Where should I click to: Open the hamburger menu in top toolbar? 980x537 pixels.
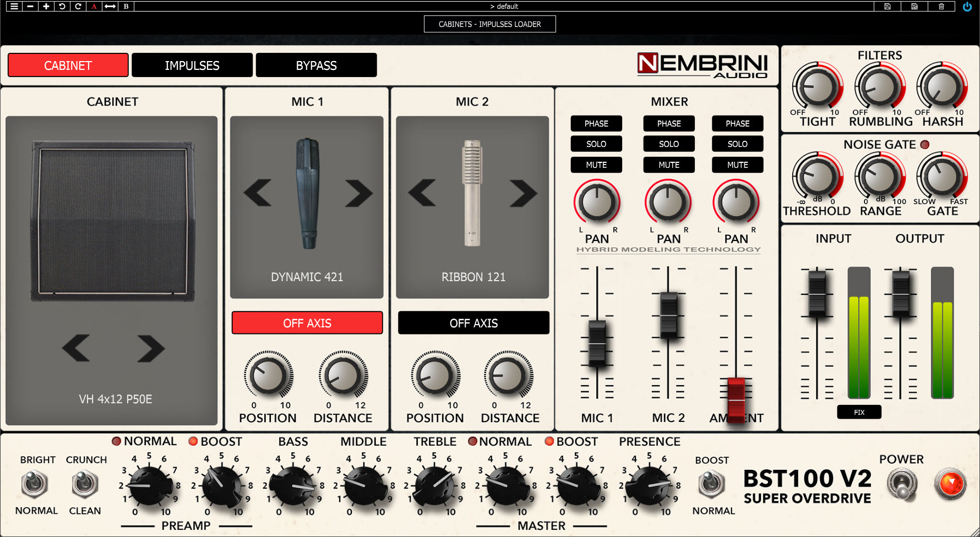tap(14, 7)
